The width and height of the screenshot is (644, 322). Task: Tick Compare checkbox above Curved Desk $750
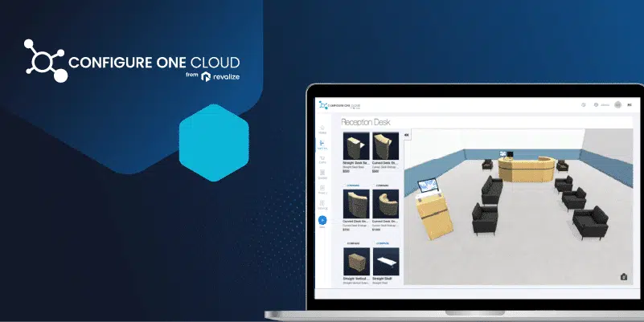345,185
